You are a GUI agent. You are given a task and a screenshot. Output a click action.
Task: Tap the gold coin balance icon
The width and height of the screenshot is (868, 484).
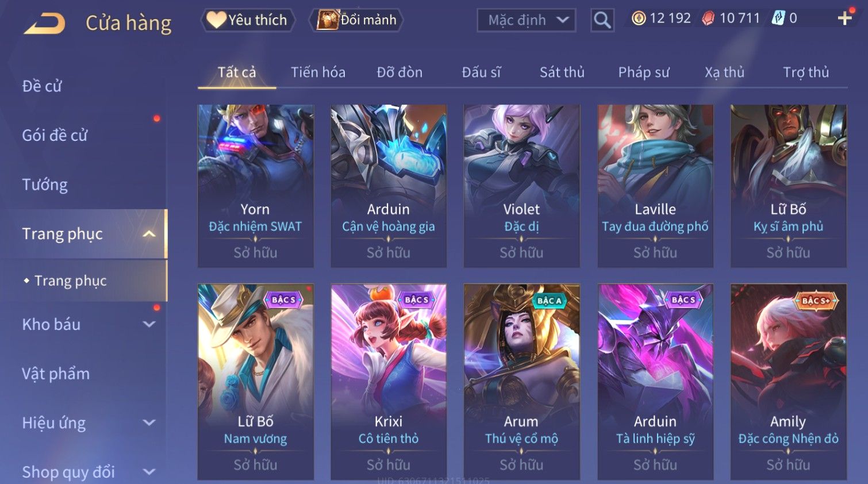click(638, 18)
